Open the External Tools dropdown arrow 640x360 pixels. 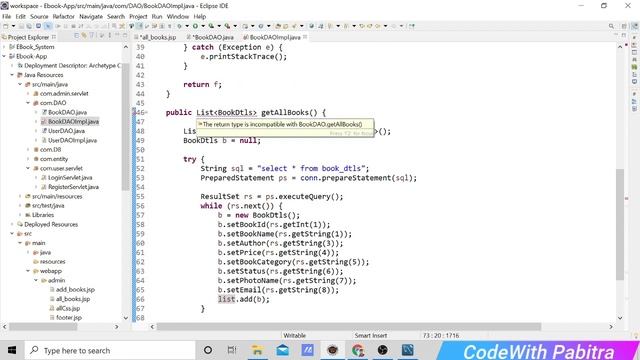[x=235, y=26]
